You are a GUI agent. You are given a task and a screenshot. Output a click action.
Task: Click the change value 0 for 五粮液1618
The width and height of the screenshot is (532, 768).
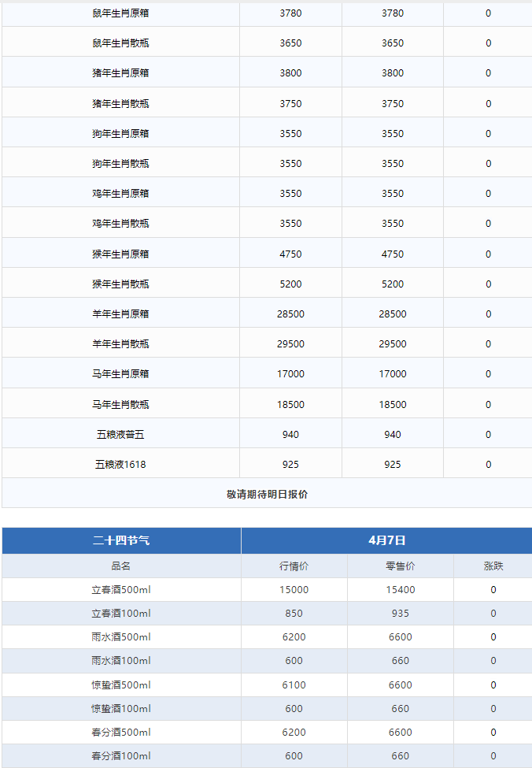(489, 464)
